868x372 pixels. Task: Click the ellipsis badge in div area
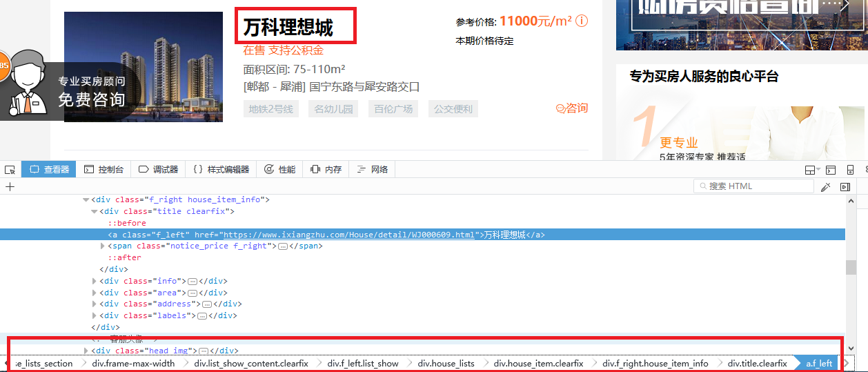pyautogui.click(x=193, y=293)
